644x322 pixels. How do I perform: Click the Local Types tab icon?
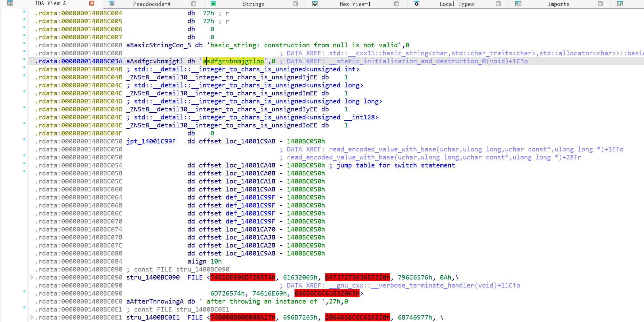pos(417,4)
